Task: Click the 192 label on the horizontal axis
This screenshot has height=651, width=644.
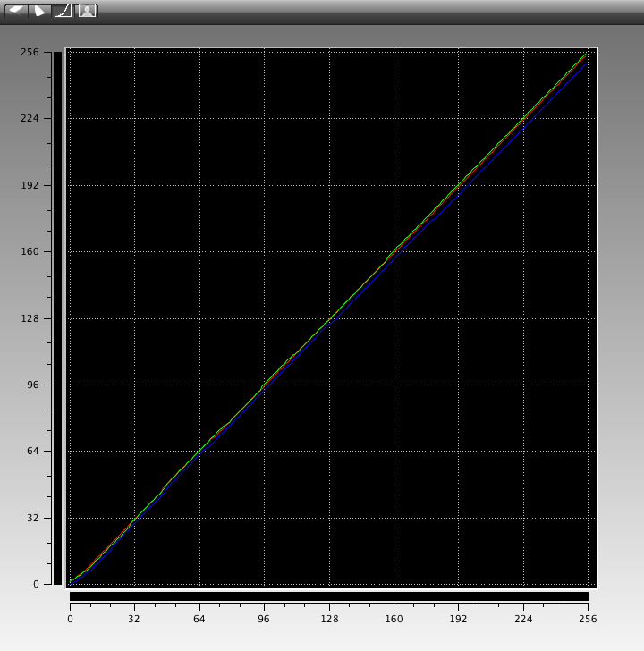Action: [x=458, y=619]
